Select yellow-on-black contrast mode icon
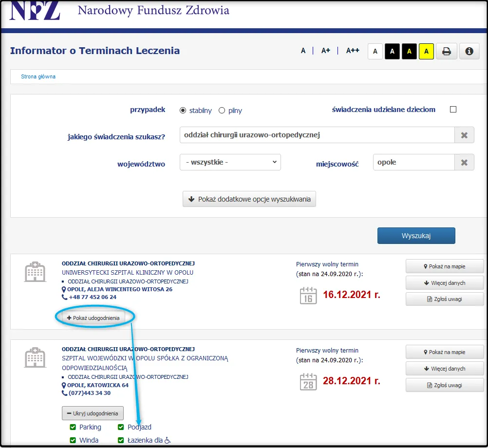 (x=409, y=51)
